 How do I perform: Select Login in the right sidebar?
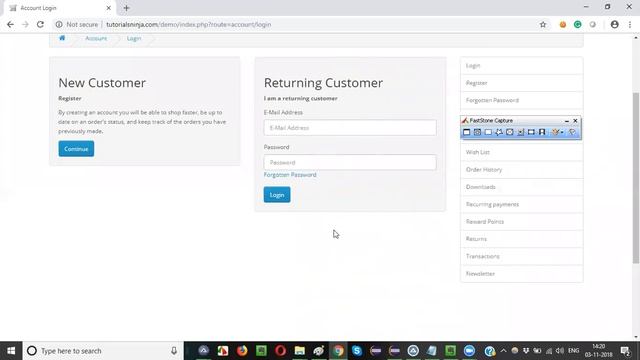coord(522,66)
